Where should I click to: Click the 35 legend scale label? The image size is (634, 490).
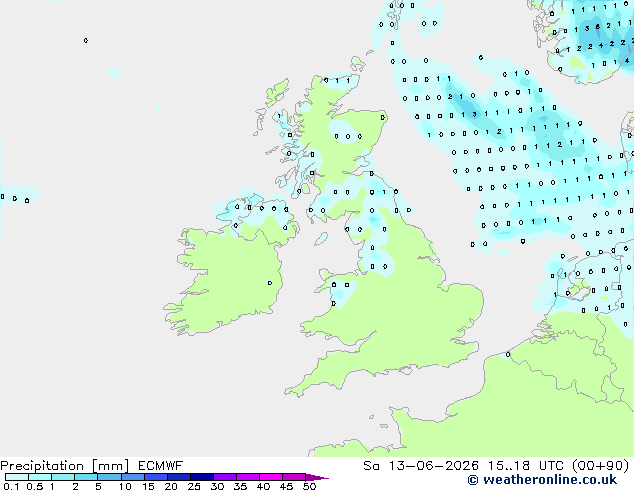coord(240,486)
